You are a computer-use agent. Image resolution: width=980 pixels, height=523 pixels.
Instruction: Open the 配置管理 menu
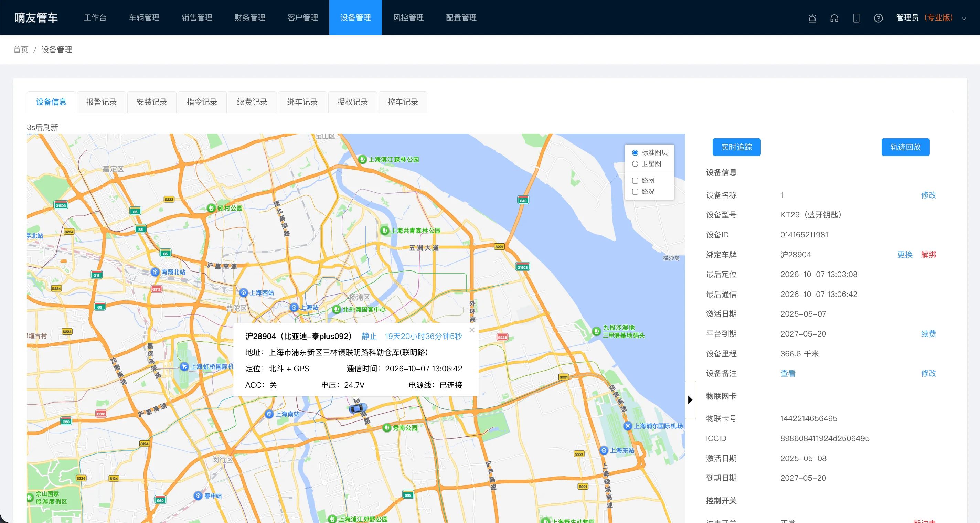point(461,18)
